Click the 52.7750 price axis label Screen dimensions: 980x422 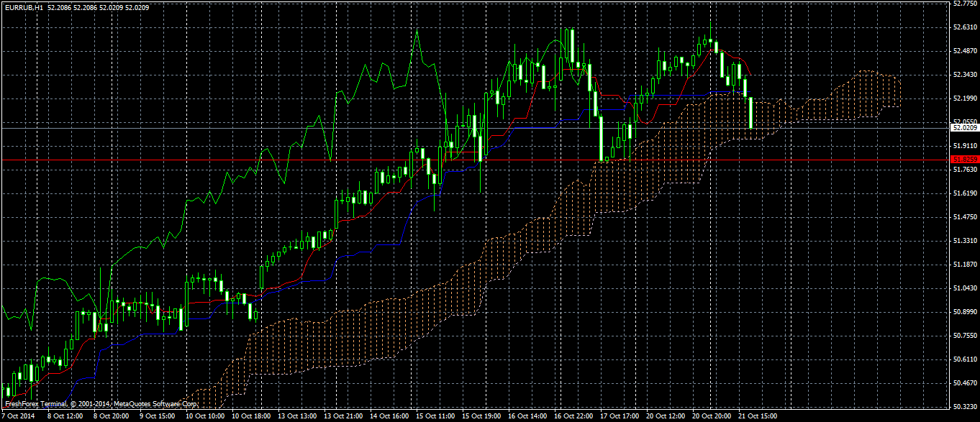coord(964,4)
